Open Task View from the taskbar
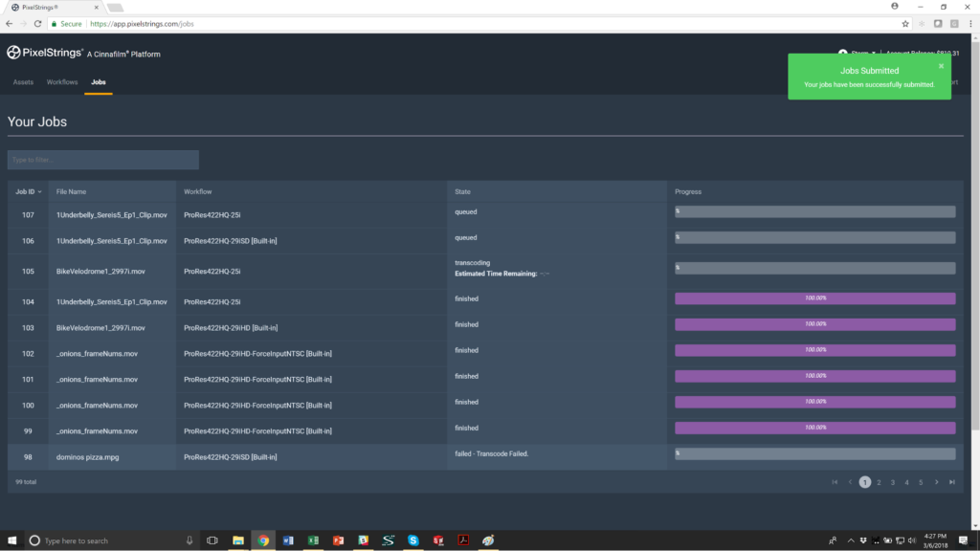 (212, 540)
